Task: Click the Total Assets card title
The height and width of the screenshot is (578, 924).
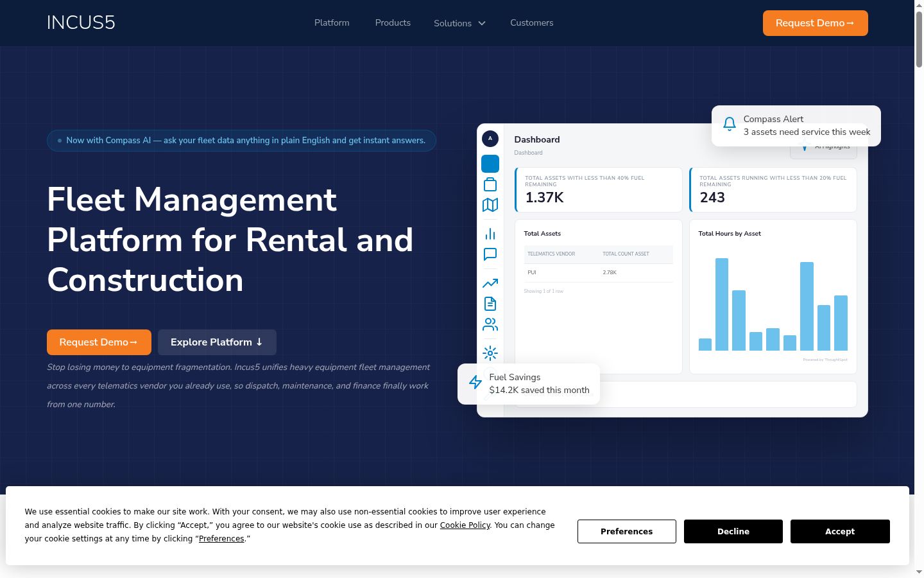Action: tap(542, 234)
